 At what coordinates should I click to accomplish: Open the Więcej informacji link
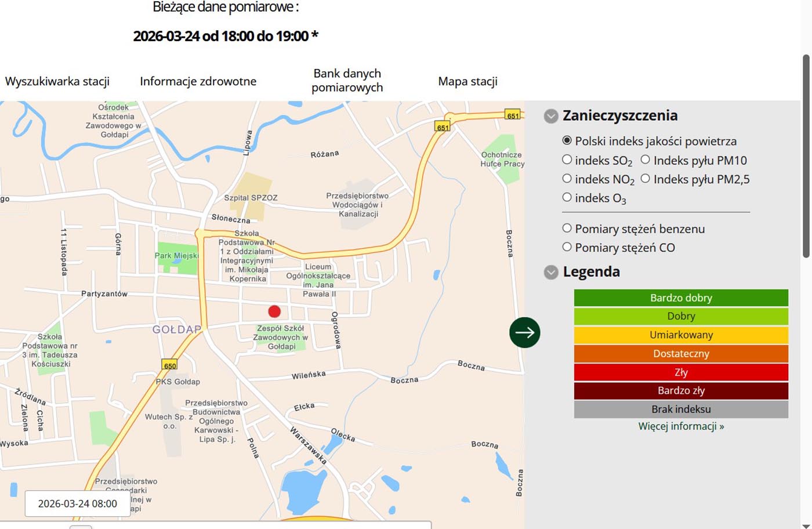tap(681, 426)
